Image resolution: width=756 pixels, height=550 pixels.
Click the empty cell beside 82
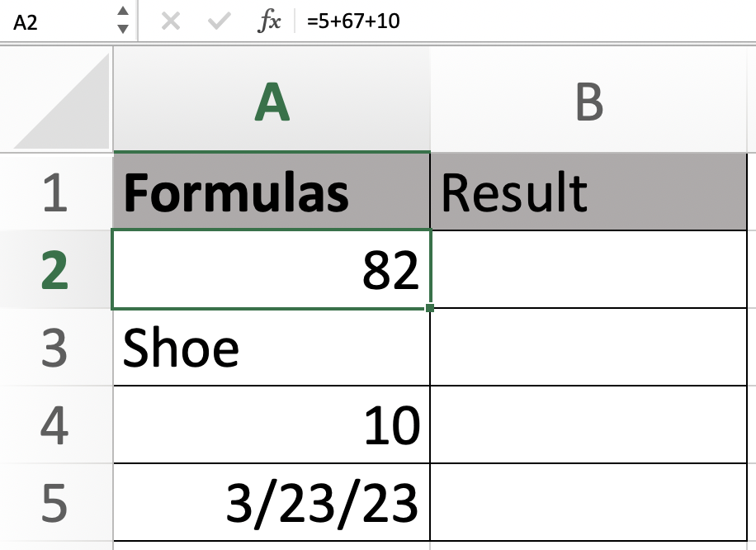[588, 270]
